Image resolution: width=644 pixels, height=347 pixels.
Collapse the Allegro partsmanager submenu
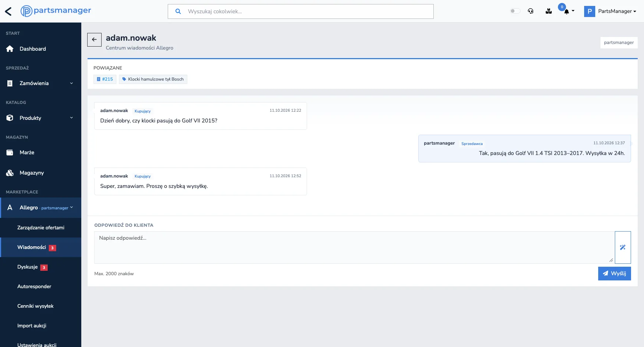pyautogui.click(x=72, y=208)
